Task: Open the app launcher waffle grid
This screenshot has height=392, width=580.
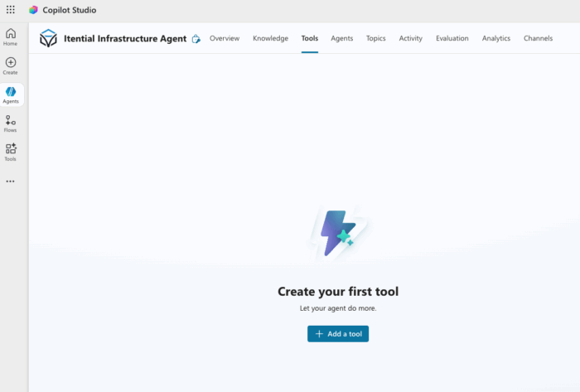Action: [10, 10]
